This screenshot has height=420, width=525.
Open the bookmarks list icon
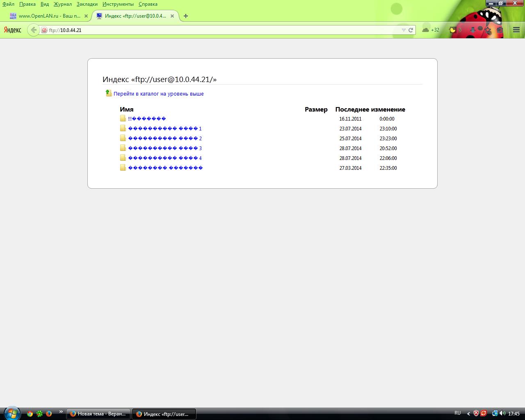pyautogui.click(x=500, y=30)
